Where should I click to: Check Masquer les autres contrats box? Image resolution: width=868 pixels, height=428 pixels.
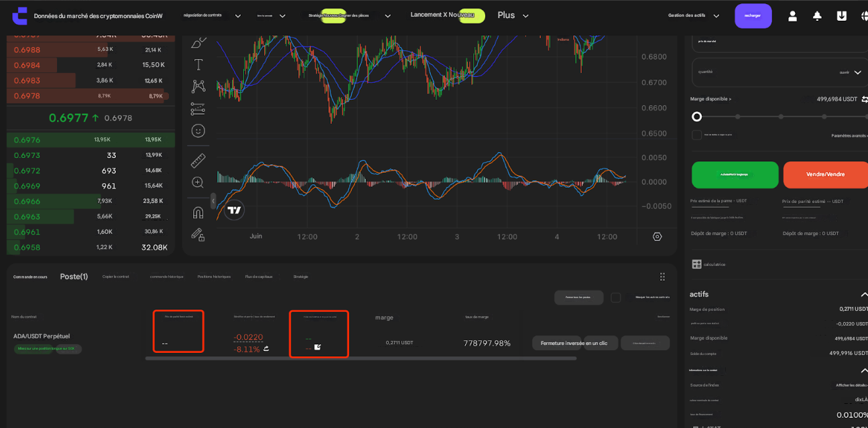(x=616, y=297)
